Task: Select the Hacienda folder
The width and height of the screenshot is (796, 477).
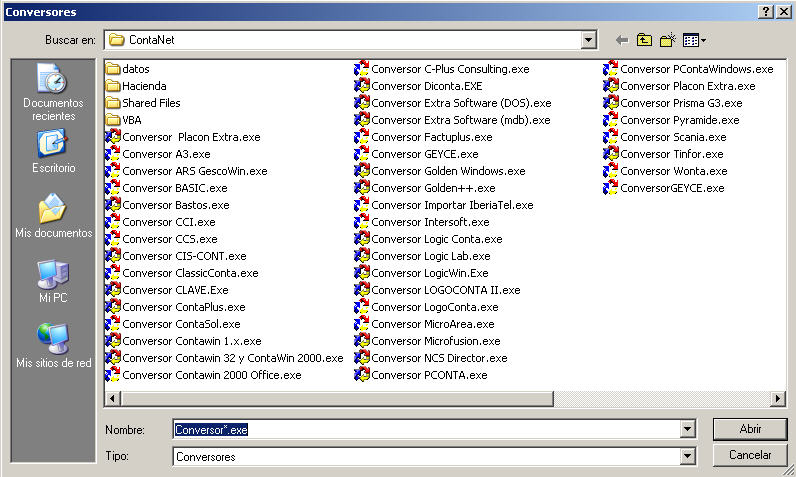Action: point(136,86)
